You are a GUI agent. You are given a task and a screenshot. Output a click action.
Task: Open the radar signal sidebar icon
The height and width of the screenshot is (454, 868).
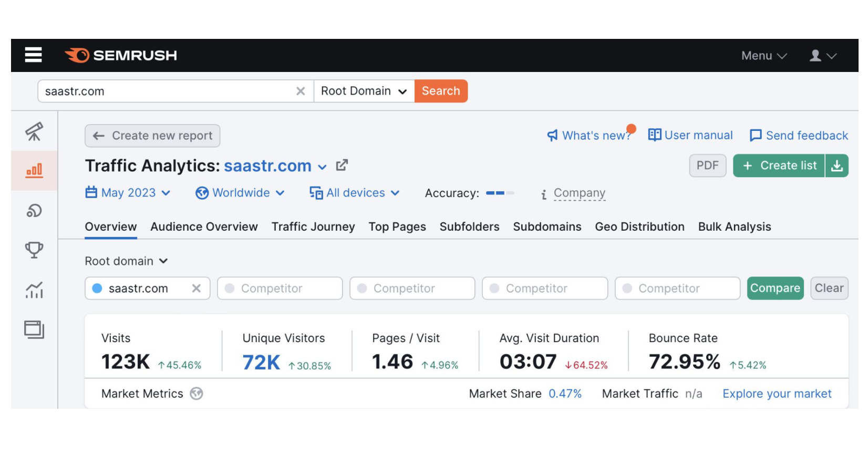click(34, 211)
